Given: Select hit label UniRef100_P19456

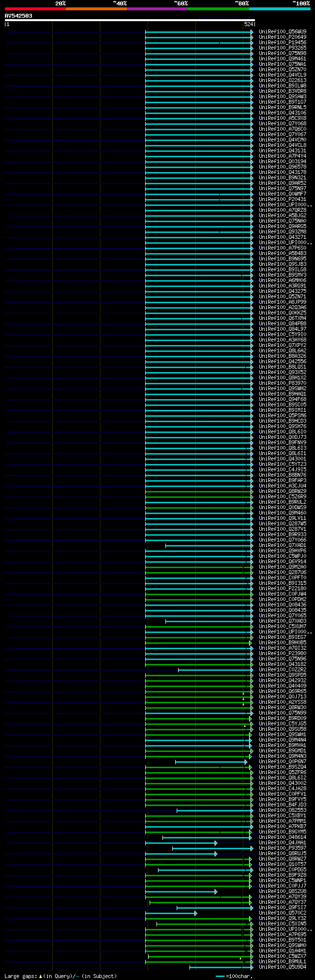Looking at the screenshot, I should 283,42.
